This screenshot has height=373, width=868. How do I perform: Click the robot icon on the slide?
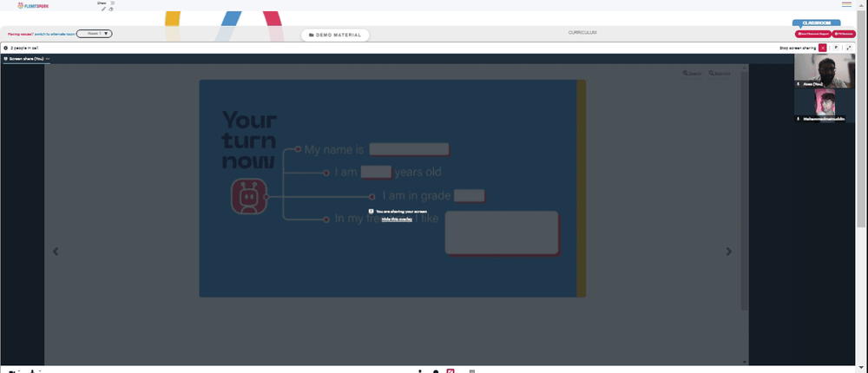[249, 196]
